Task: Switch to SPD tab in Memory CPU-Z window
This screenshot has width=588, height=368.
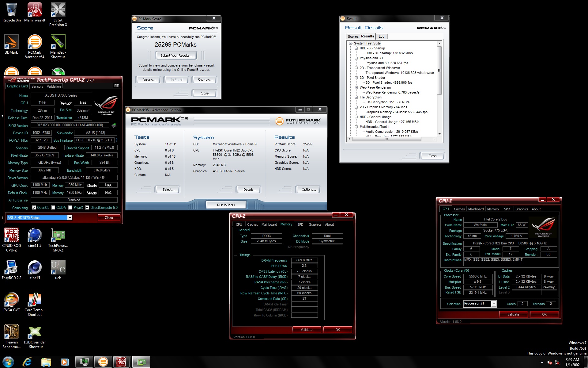Action: (300, 224)
